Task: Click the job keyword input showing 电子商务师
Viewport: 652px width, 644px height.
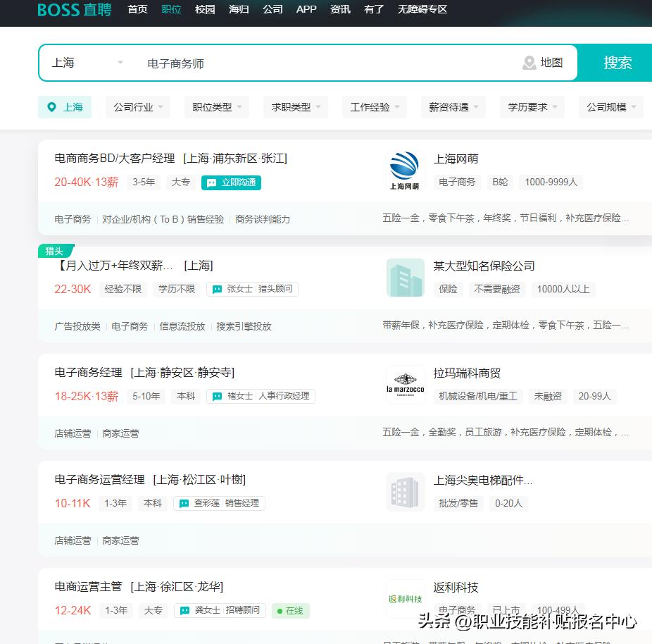Action: [x=211, y=63]
